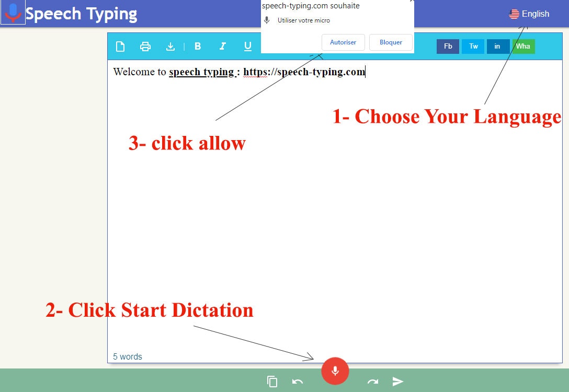Print the document with the printer icon
Screen dimensions: 569x392
[145, 47]
